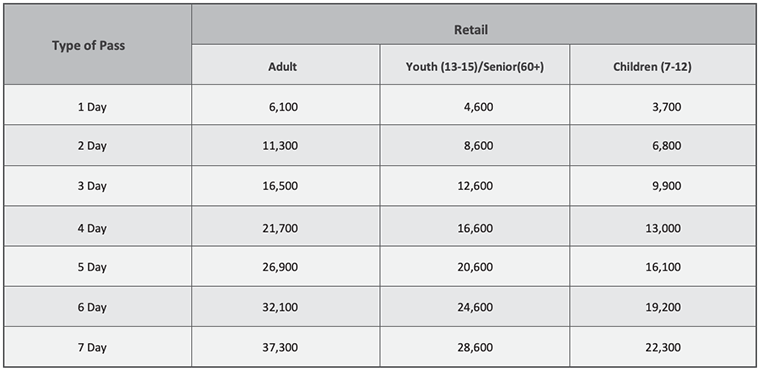
Task: Select the 21,700 adult price cell
Action: coord(285,226)
